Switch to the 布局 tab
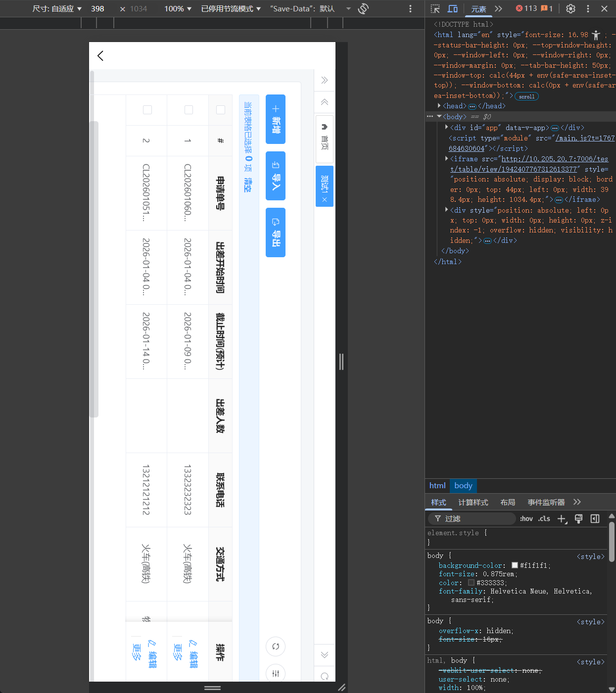616x693 pixels. point(507,502)
